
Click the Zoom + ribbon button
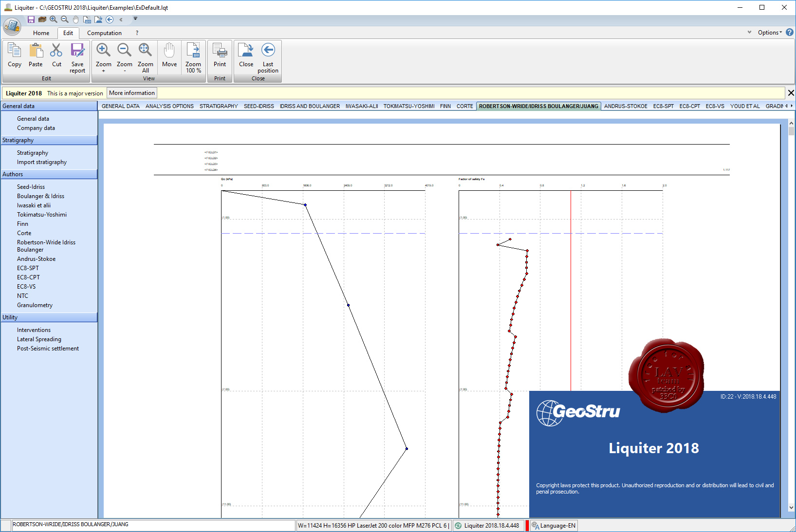pos(103,58)
